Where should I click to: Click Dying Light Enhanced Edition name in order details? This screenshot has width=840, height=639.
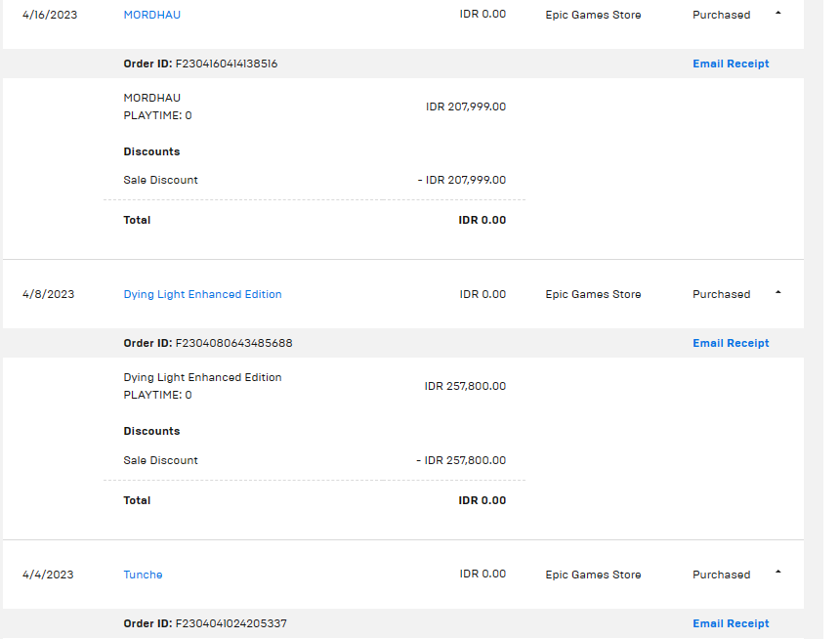click(x=202, y=377)
